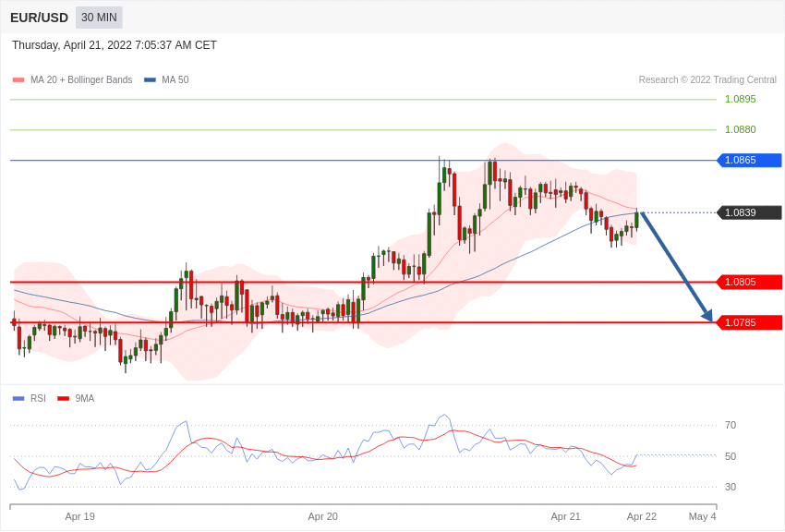
Task: Click the 'MA 50' legend label
Action: 175,79
